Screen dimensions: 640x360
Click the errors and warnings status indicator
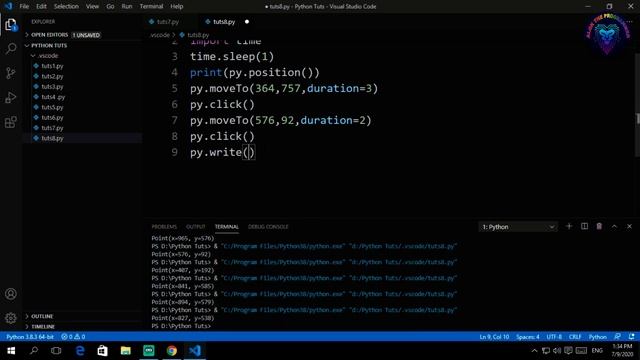click(x=73, y=337)
